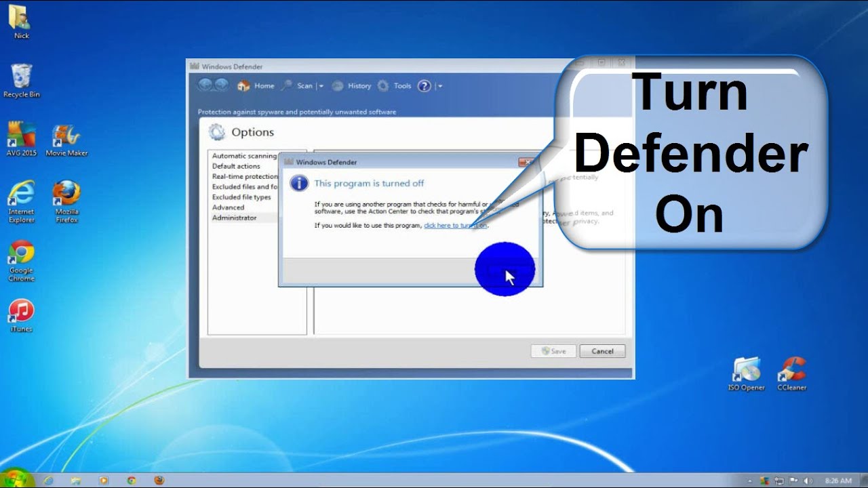Open History in the Defender toolbar
This screenshot has height=488, width=868.
click(x=351, y=86)
